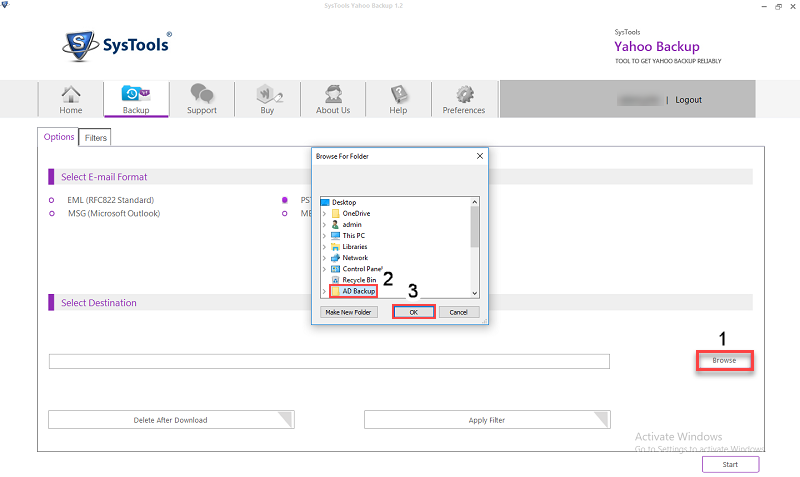
Task: Select the AD Backup folder label
Action: tap(359, 291)
